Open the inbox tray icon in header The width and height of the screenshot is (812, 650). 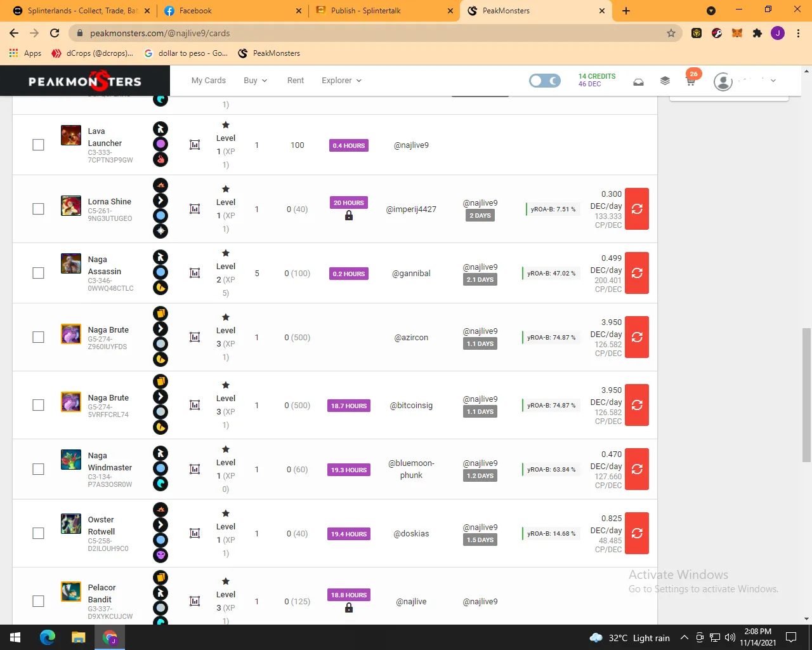pos(639,81)
